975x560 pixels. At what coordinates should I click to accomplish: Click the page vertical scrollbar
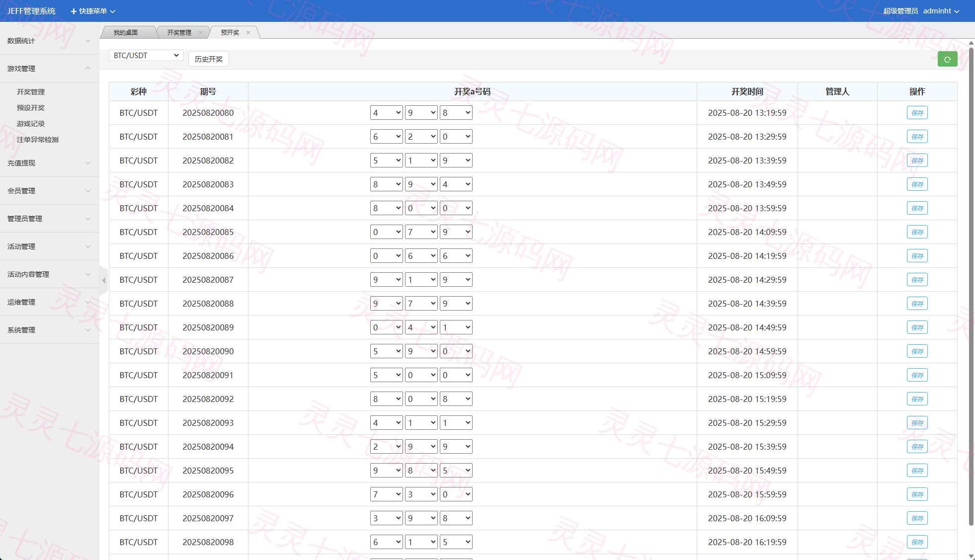tap(971, 286)
